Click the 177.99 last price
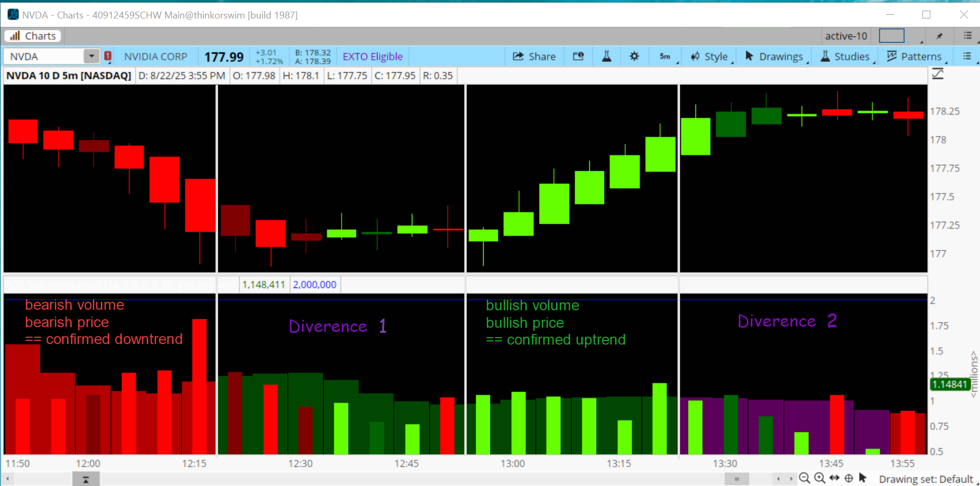The width and height of the screenshot is (980, 486). [x=224, y=57]
